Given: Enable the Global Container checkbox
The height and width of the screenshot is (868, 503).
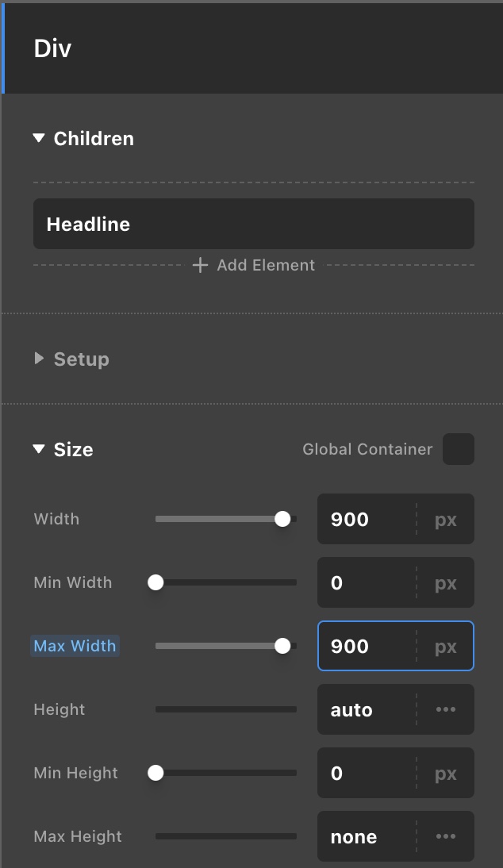Looking at the screenshot, I should (x=458, y=449).
